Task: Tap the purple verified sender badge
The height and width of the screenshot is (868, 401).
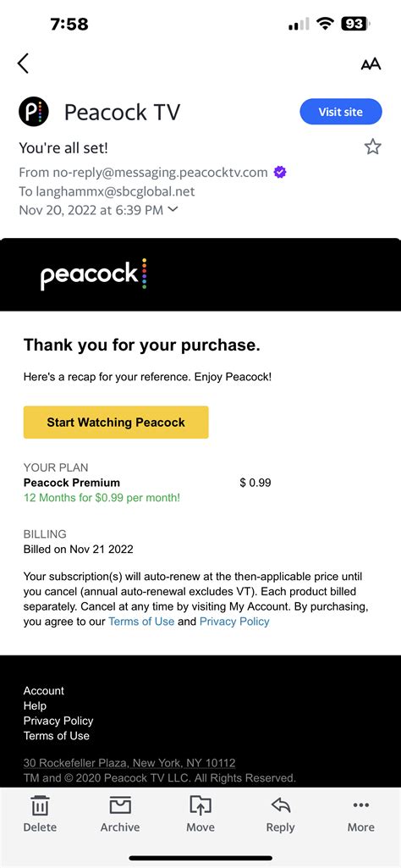Action: click(x=280, y=172)
